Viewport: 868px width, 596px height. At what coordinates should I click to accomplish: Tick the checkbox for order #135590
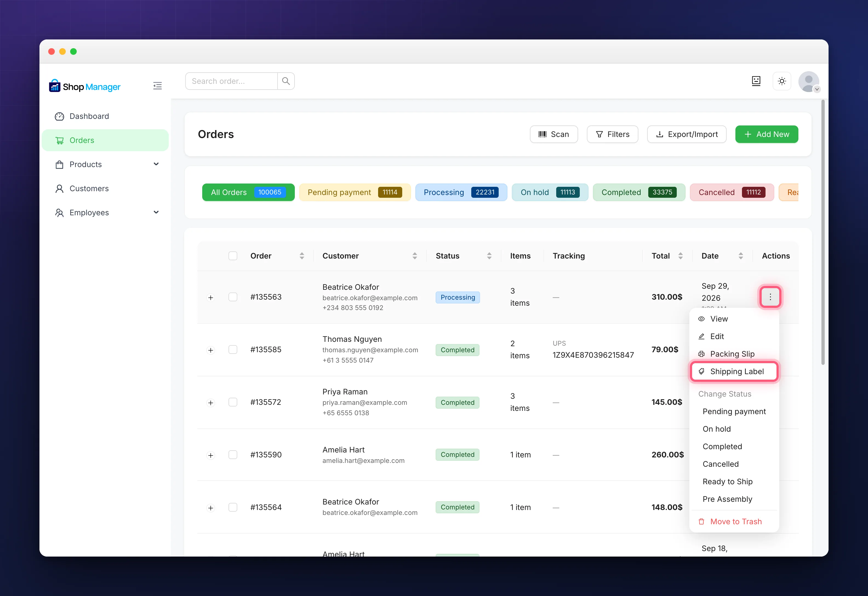point(233,454)
